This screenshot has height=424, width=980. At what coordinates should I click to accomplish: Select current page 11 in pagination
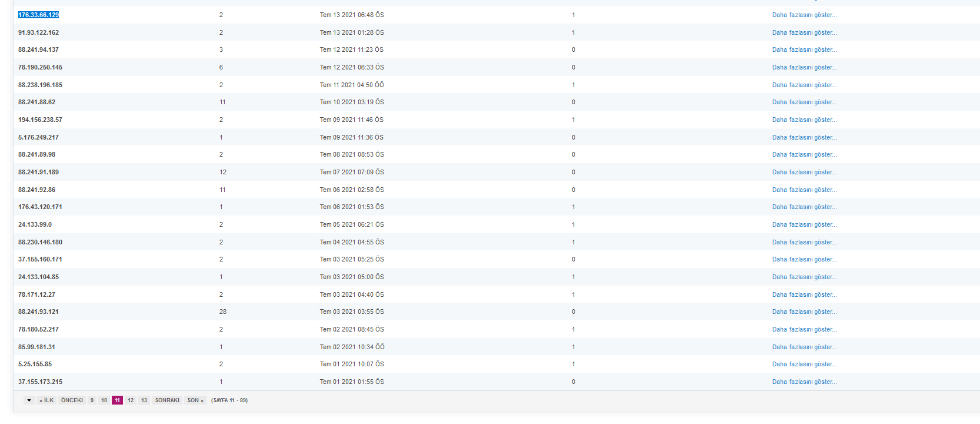click(x=117, y=400)
